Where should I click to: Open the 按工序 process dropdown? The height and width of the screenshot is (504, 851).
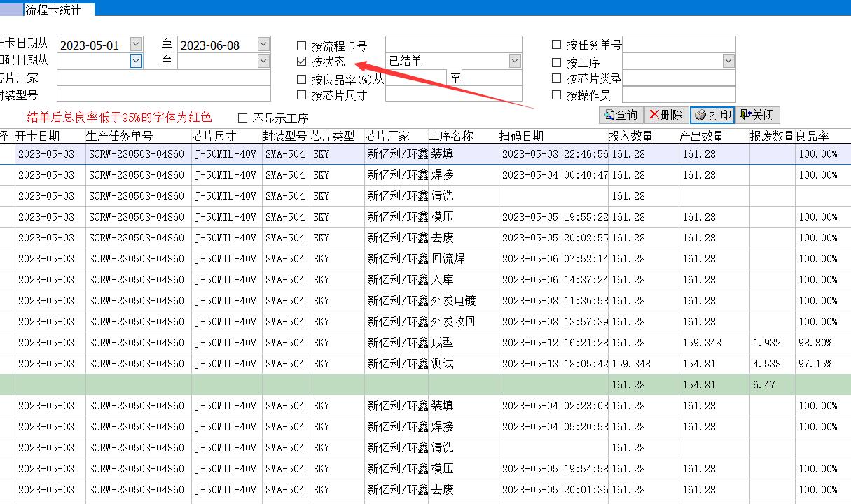click(x=728, y=62)
